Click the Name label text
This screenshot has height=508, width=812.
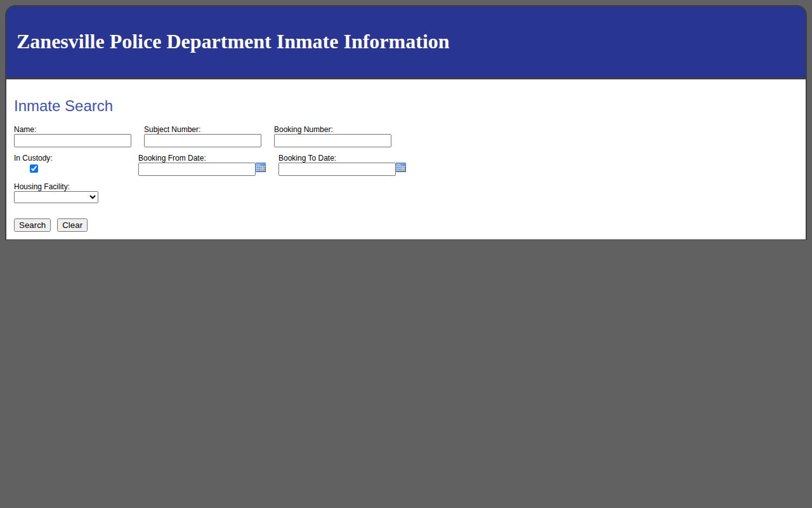point(25,130)
